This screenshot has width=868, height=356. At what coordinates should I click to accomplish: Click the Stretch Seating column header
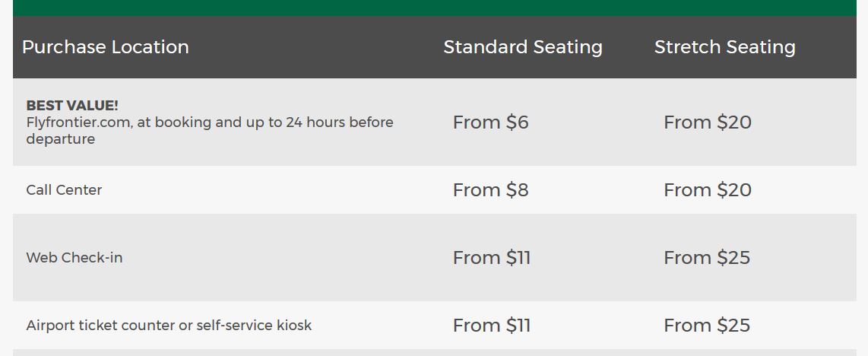pos(724,47)
